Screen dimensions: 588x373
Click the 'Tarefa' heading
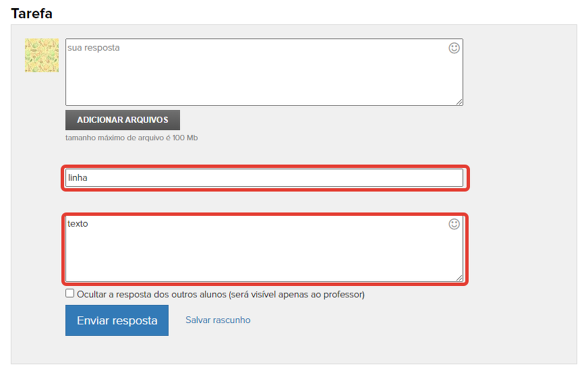coord(32,13)
